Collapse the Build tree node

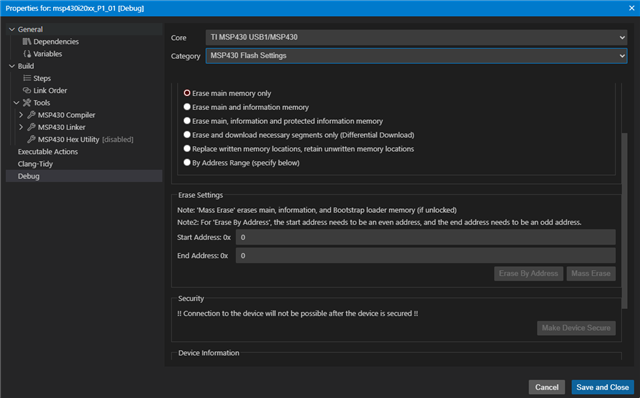12,66
